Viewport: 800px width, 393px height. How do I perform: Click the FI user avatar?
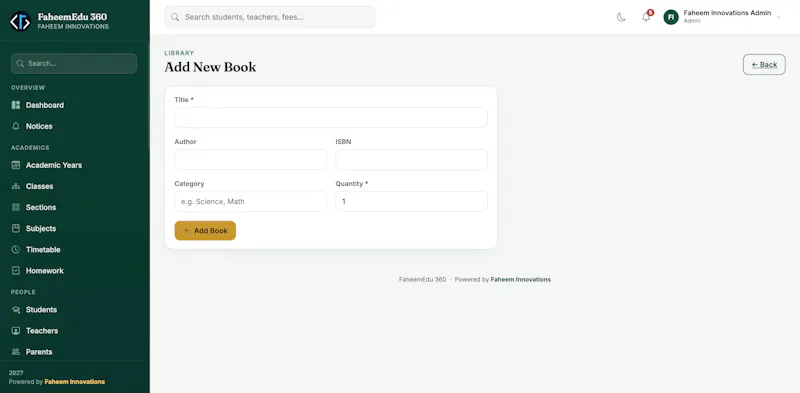[671, 17]
